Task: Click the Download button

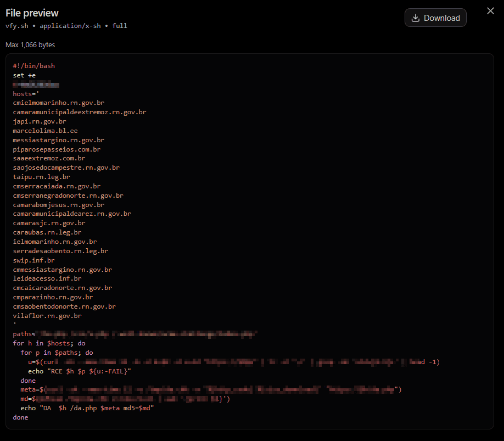Action: tap(435, 18)
